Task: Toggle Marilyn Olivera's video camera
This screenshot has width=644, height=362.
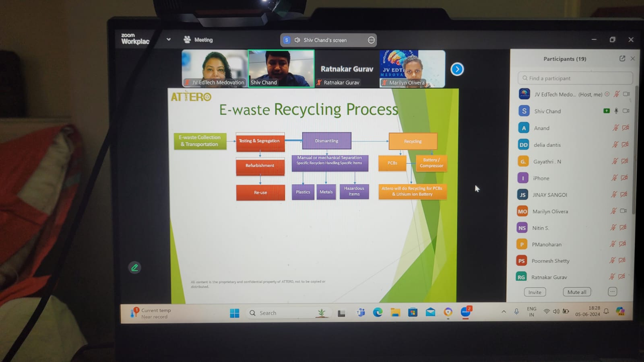Action: click(623, 211)
